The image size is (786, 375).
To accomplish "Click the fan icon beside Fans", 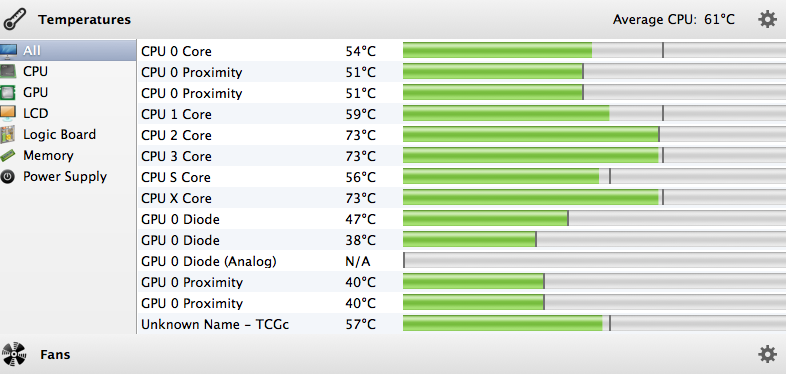I will point(14,354).
